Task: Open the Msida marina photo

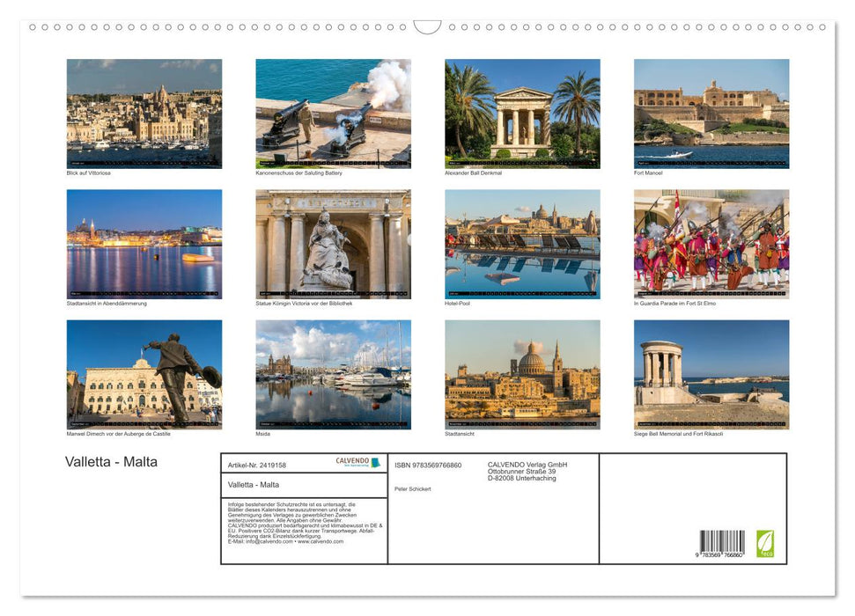Action: coord(333,375)
